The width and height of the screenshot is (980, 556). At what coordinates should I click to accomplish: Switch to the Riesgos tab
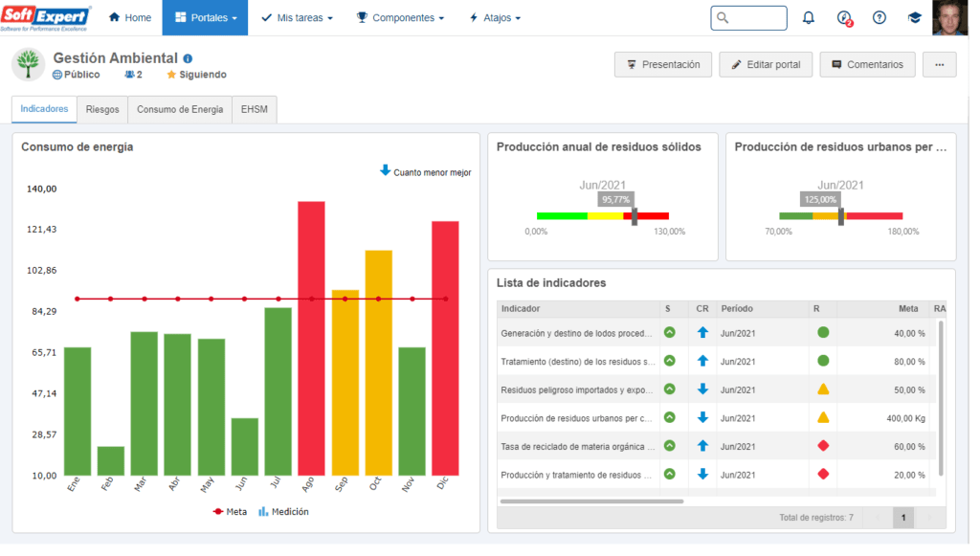[101, 110]
